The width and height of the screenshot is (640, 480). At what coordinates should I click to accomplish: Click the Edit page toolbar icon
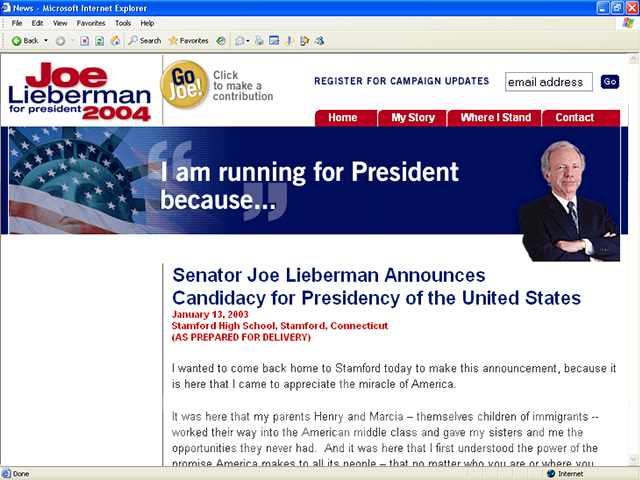[x=274, y=41]
